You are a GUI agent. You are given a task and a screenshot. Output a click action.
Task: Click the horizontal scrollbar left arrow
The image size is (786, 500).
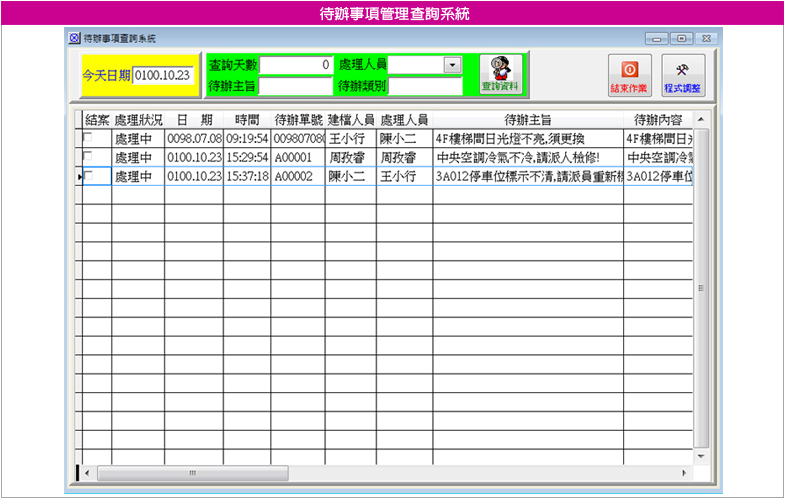[x=87, y=473]
